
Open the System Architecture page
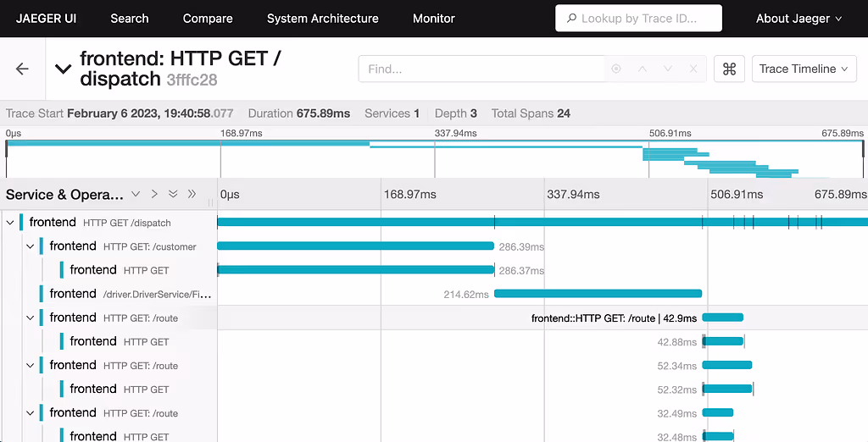323,19
